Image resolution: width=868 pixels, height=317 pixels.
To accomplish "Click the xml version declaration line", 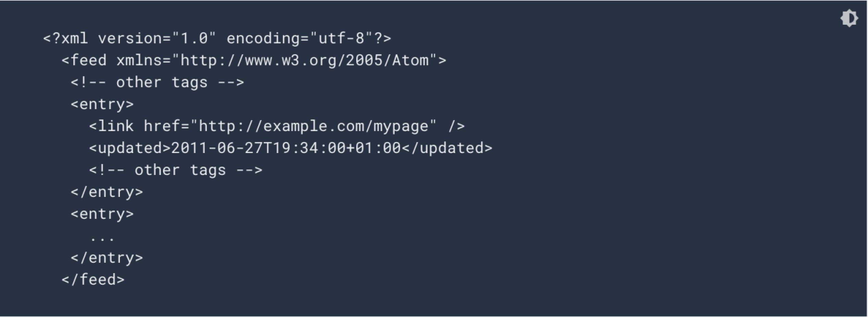I will point(217,38).
